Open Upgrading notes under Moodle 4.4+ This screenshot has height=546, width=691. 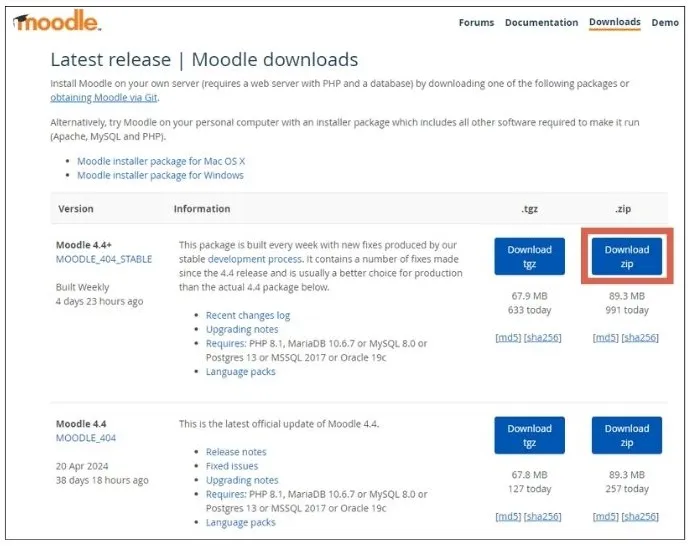(242, 330)
